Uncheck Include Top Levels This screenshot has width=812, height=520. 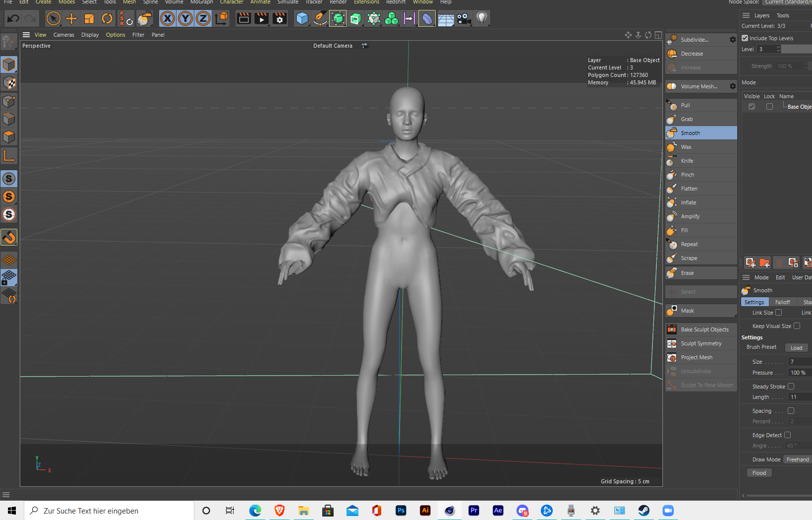745,38
